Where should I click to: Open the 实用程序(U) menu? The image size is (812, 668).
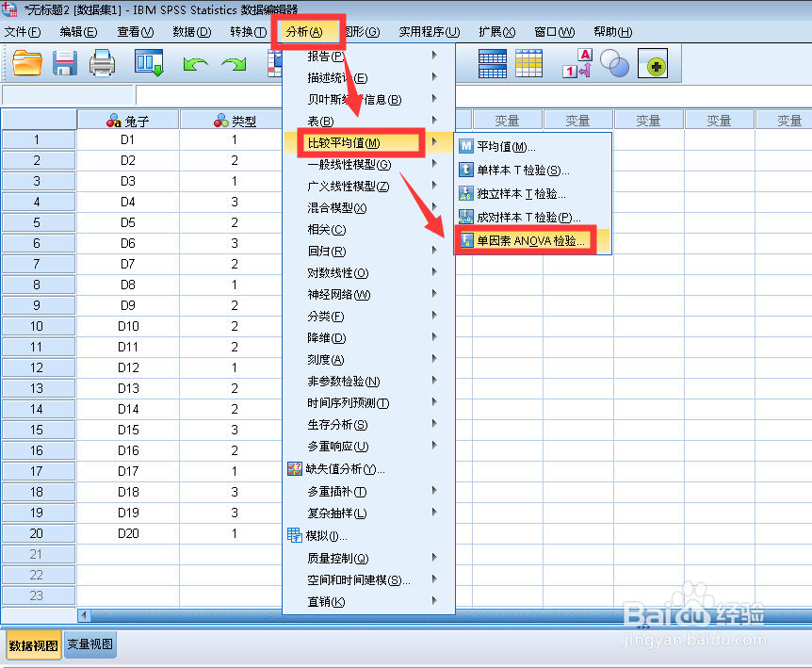tap(430, 32)
